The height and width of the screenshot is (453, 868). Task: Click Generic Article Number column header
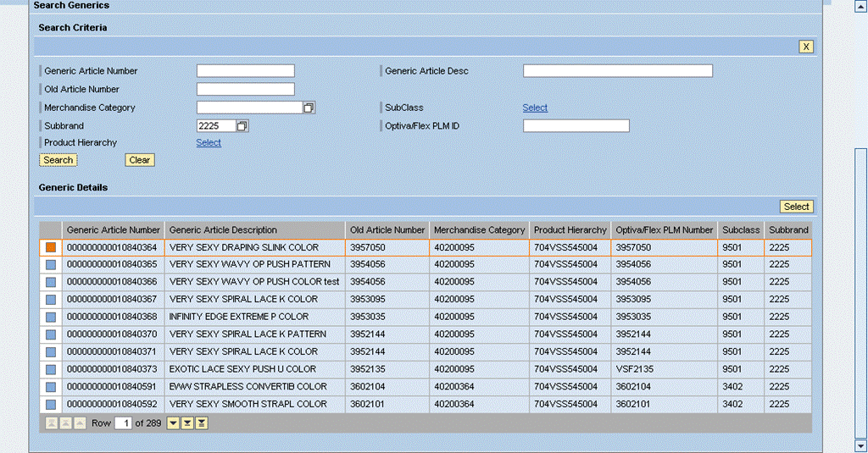(114, 230)
